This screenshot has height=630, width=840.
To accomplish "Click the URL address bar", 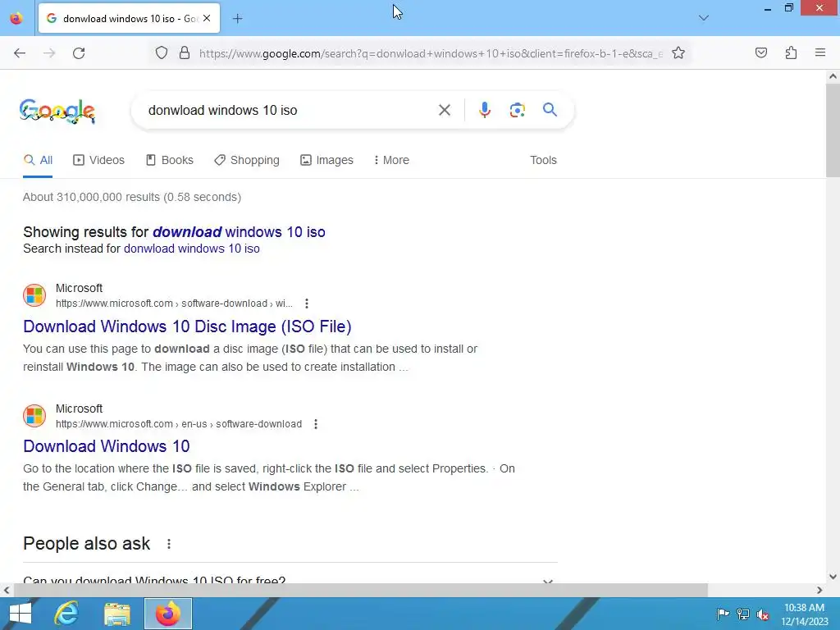I will coord(431,53).
